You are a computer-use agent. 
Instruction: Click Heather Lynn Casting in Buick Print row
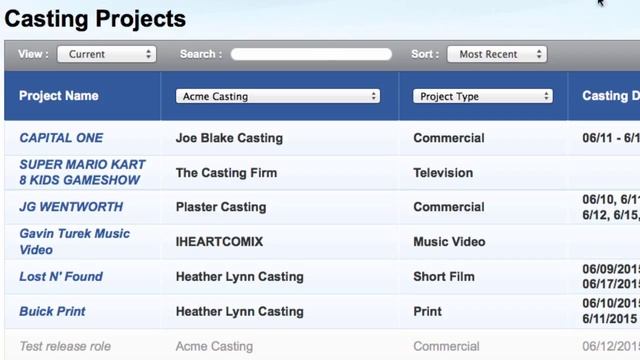pyautogui.click(x=240, y=311)
